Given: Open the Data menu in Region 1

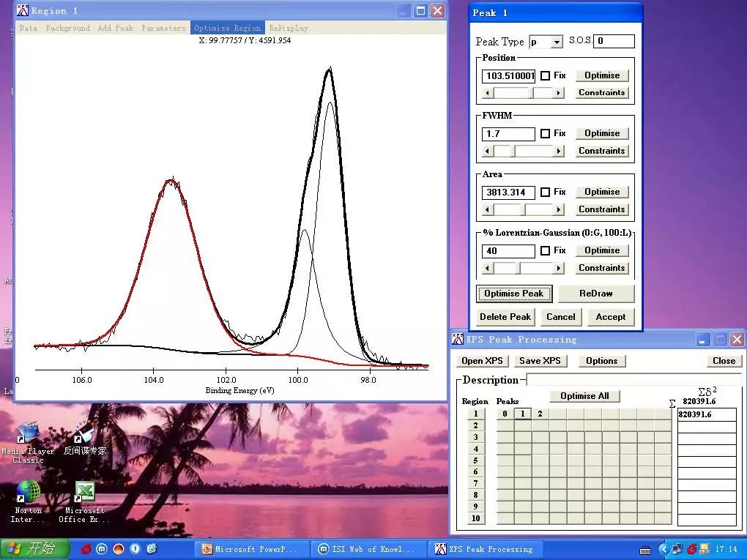Looking at the screenshot, I should pos(28,28).
